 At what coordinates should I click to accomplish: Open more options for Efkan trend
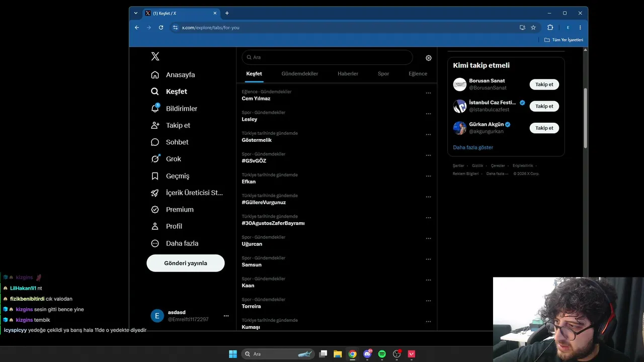[428, 176]
